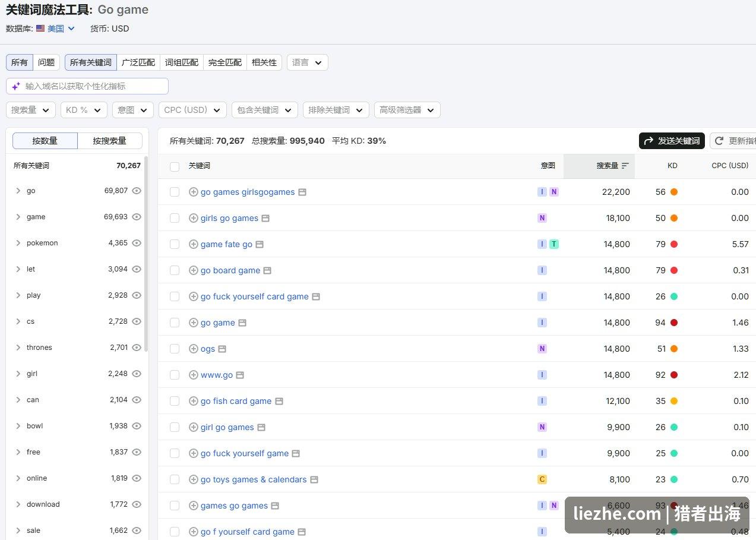Open the KD % filter dropdown
The image size is (756, 540).
click(84, 110)
